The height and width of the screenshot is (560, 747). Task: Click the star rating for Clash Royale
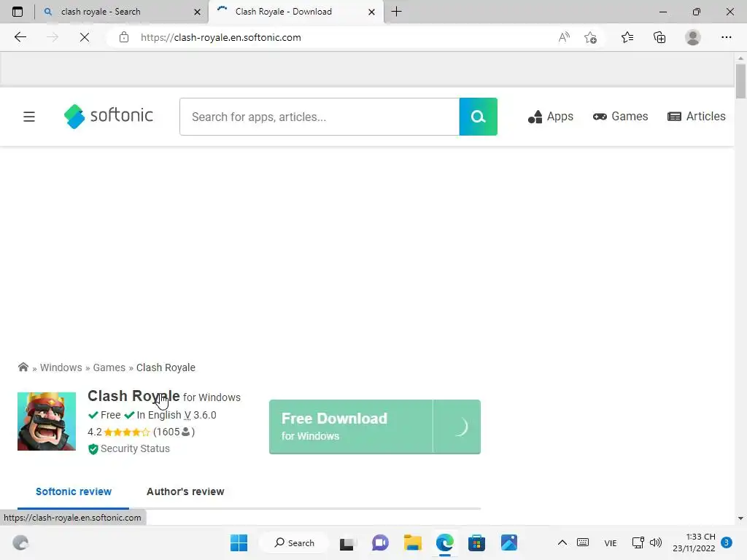[x=127, y=432]
